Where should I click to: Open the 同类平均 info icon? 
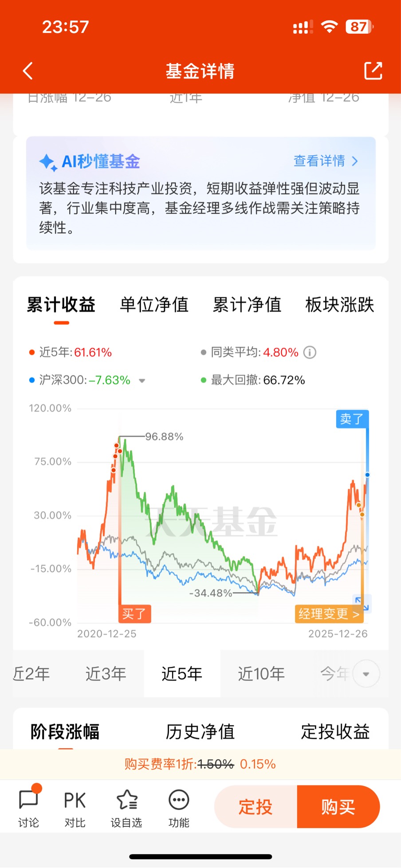click(x=310, y=353)
